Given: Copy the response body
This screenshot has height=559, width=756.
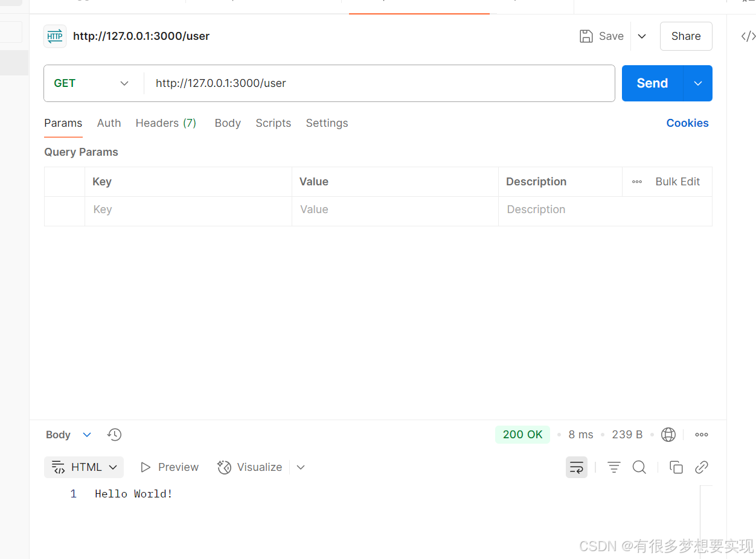Looking at the screenshot, I should [x=676, y=467].
